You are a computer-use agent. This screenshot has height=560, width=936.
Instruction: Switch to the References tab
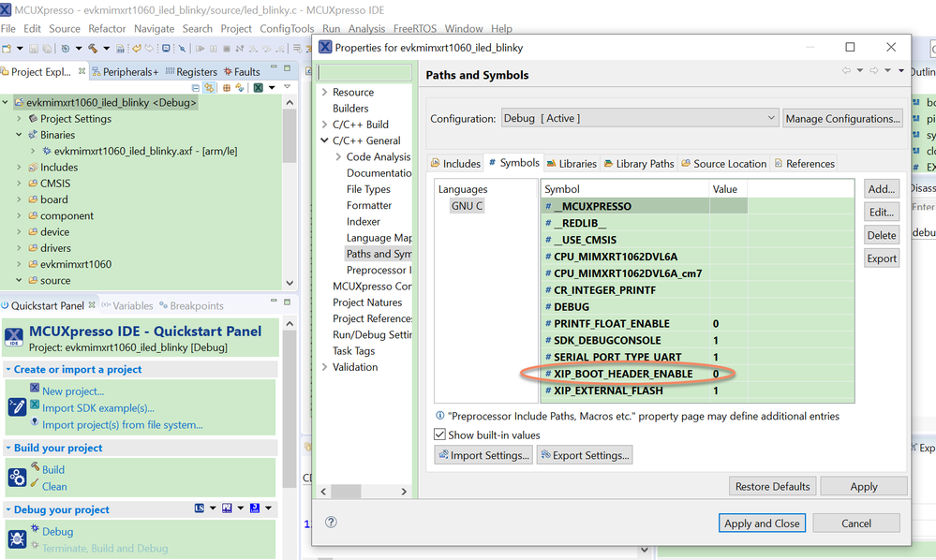pyautogui.click(x=804, y=163)
